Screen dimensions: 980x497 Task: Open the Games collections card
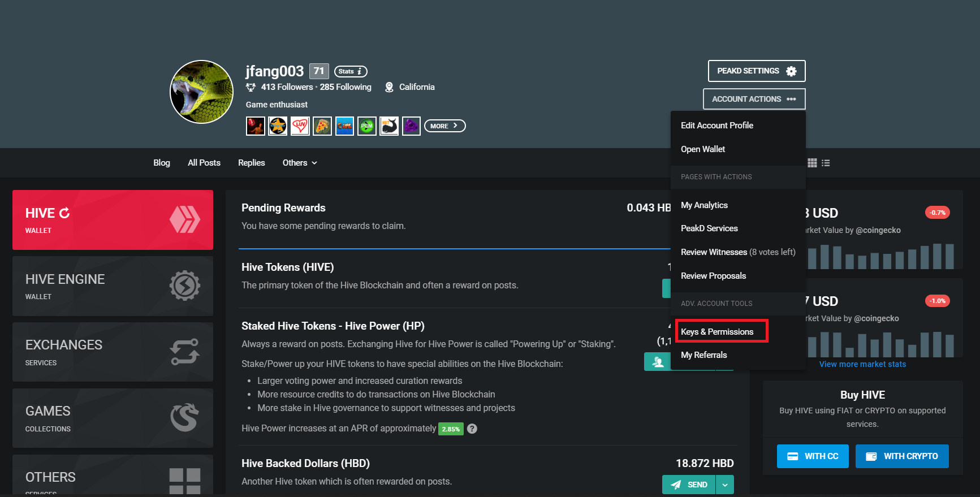(x=113, y=418)
